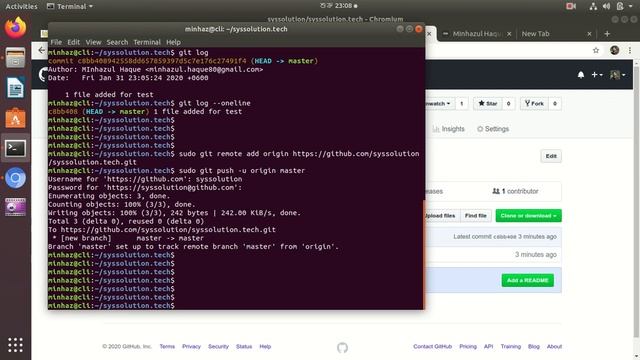Open a new Chromium tab
Viewport: 640px width, 360px height.
(x=607, y=34)
